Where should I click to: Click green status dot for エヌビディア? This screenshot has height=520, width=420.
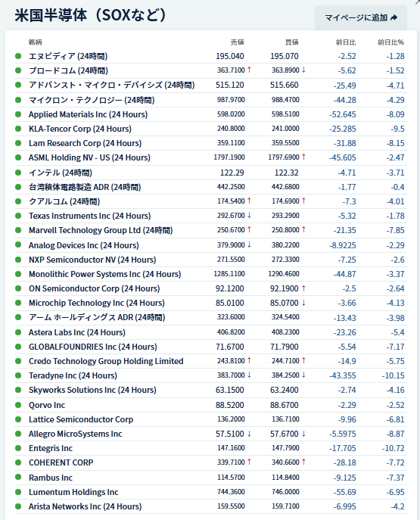[x=18, y=56]
